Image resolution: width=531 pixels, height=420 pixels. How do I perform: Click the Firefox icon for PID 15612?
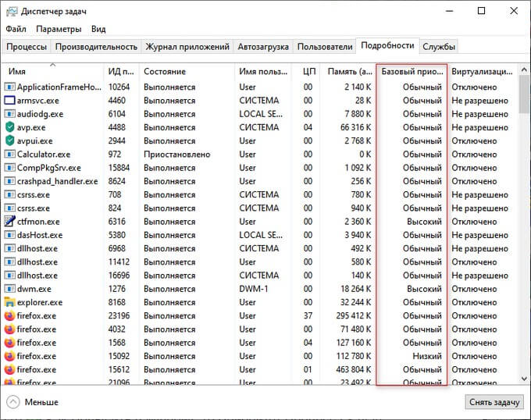(x=9, y=369)
